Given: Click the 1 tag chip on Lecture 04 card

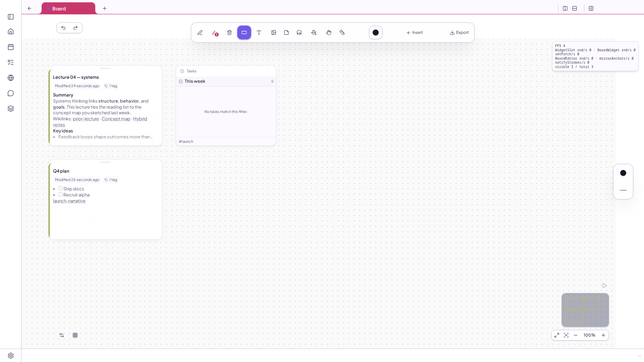Looking at the screenshot, I should [x=111, y=86].
